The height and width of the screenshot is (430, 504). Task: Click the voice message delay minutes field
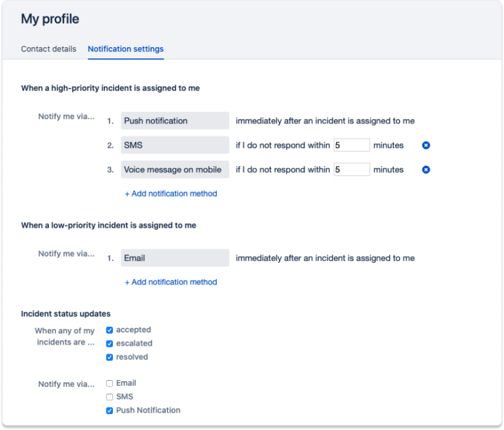[352, 169]
